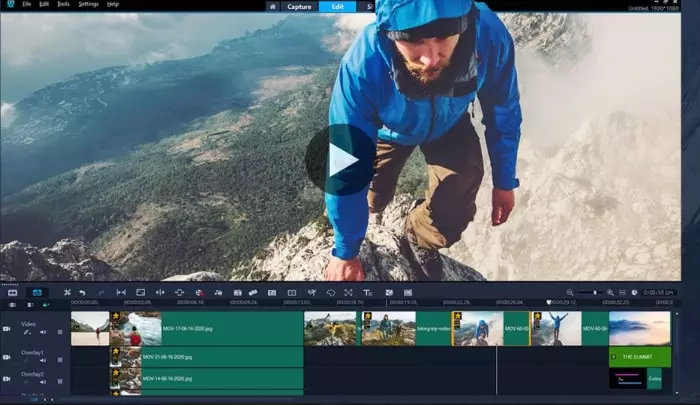The height and width of the screenshot is (405, 700).
Task: Click the Undo arrow
Action: tap(83, 293)
